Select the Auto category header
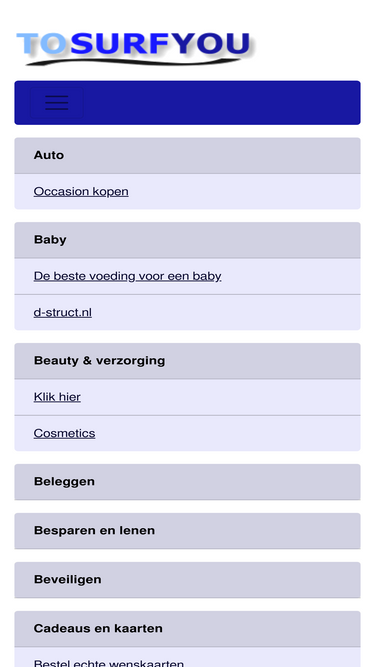Image resolution: width=375 pixels, height=667 pixels. pos(188,155)
